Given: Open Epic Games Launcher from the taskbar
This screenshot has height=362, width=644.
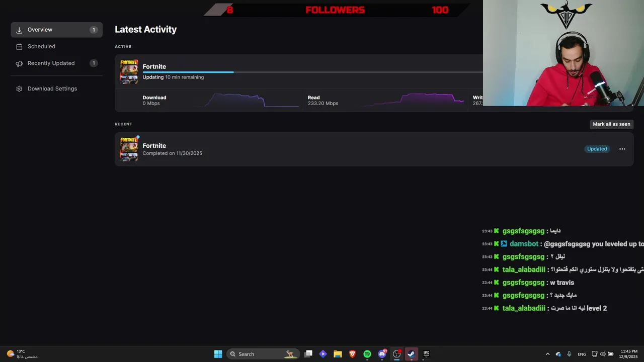Looking at the screenshot, I should [426, 354].
